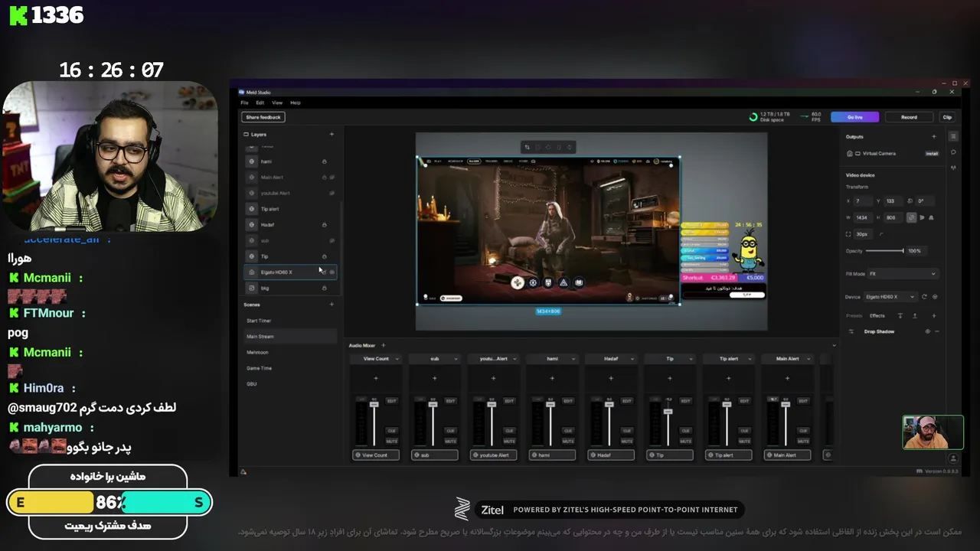Mute the Tip audio channel

point(685,441)
